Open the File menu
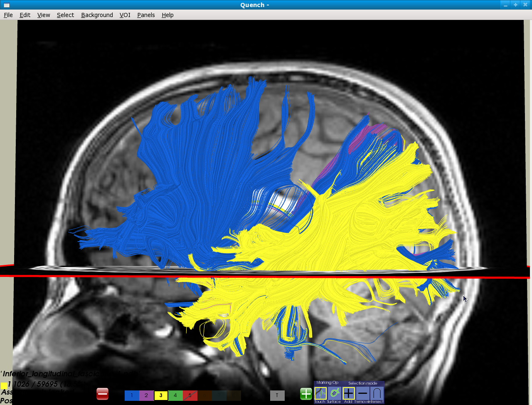 (x=8, y=15)
